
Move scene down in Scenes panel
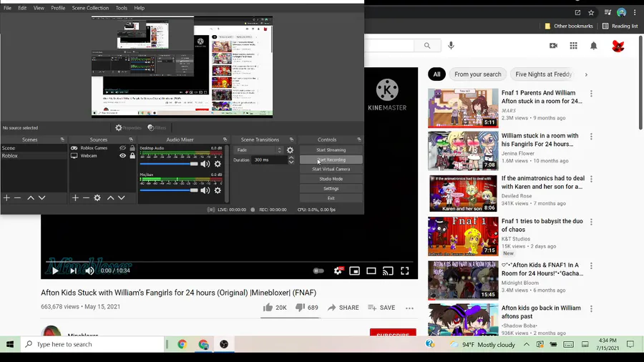(x=42, y=198)
